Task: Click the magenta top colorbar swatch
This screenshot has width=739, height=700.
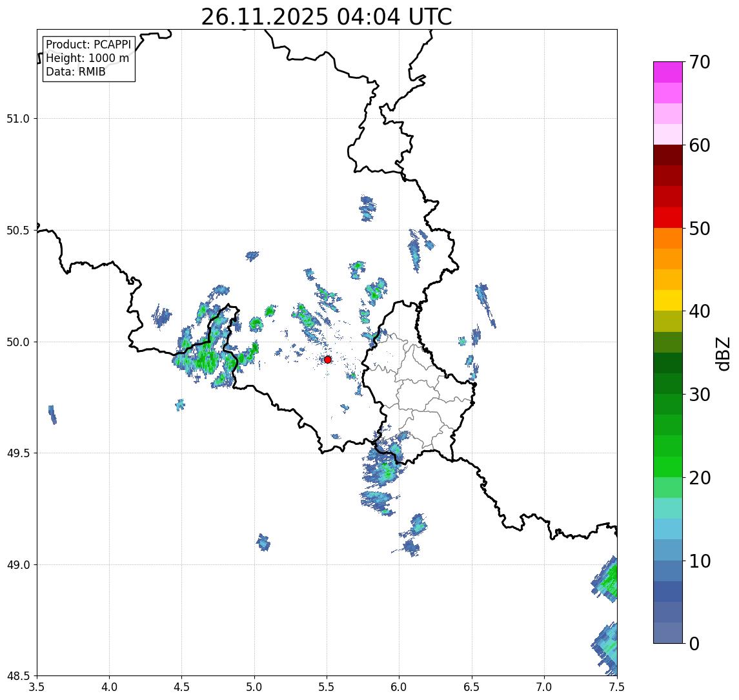Action: pyautogui.click(x=668, y=72)
